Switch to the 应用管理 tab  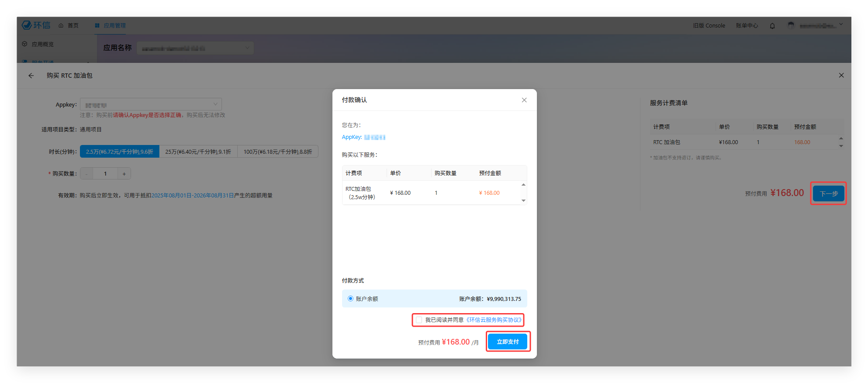click(x=111, y=26)
